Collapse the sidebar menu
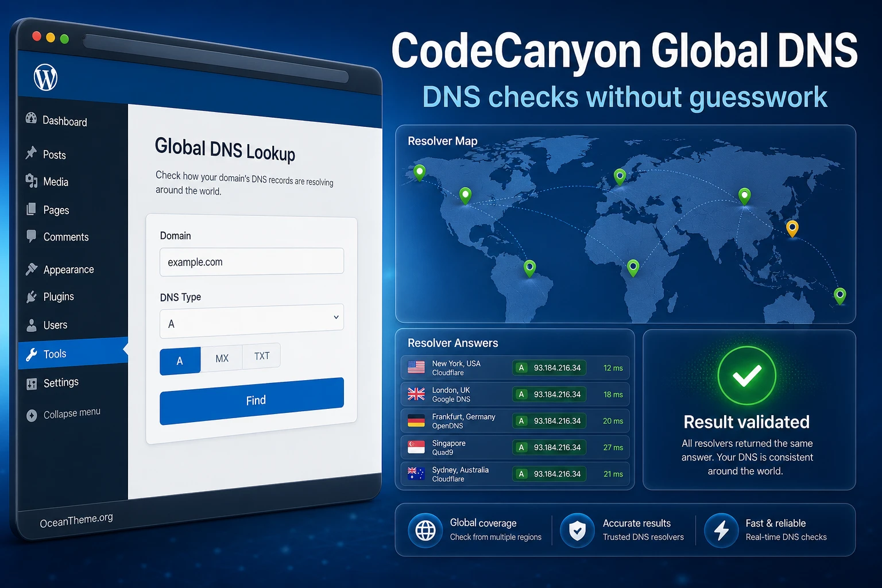 [64, 413]
